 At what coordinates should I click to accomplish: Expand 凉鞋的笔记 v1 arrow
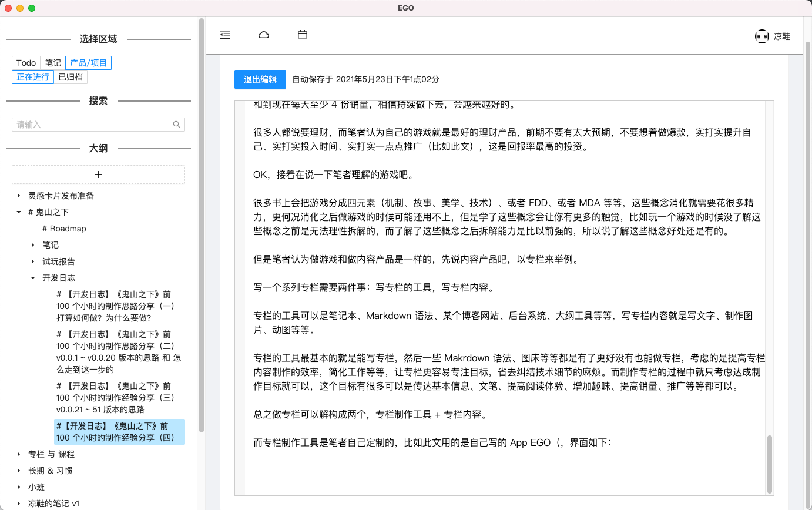click(x=19, y=504)
